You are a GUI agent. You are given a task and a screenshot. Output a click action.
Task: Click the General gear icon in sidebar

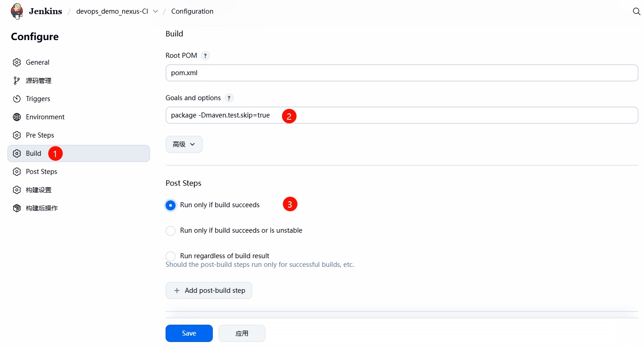pos(17,62)
